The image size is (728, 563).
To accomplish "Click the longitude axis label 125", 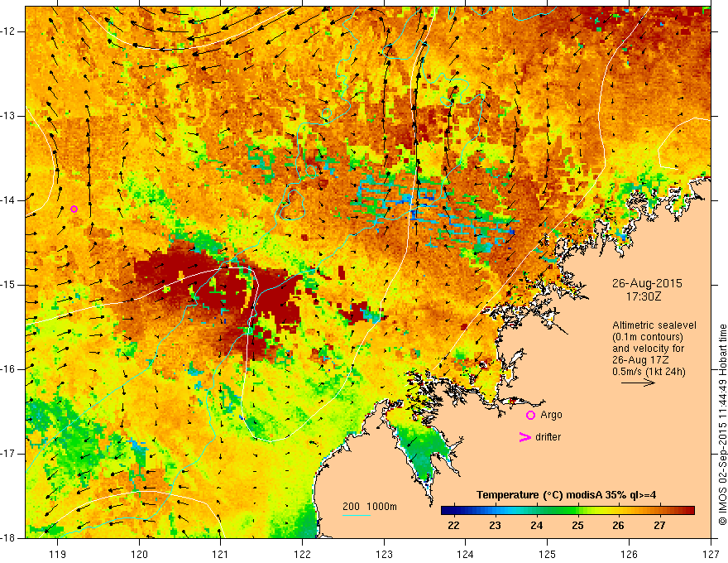I will pyautogui.click(x=547, y=554).
